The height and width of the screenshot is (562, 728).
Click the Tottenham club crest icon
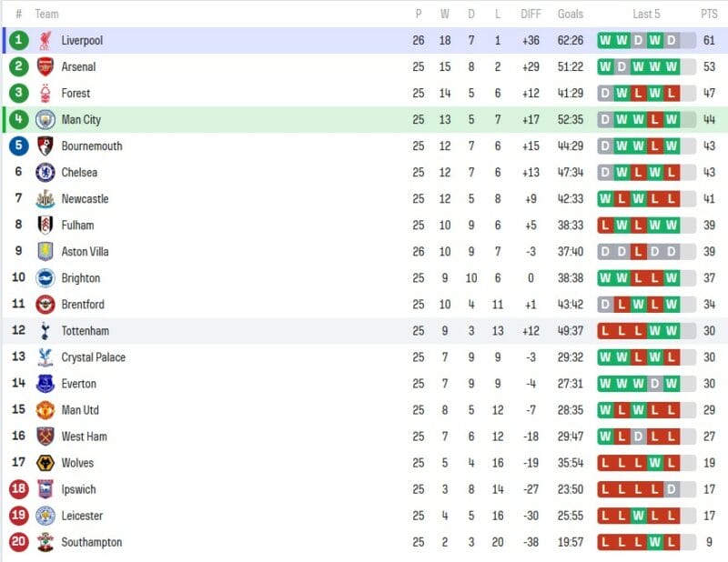pos(45,331)
